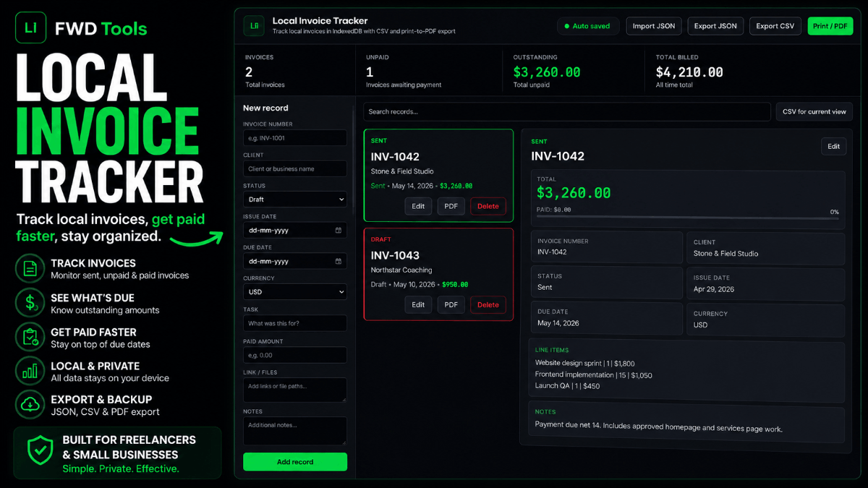Click the Client Stone & Field Studio detail value
868x488 pixels.
(x=726, y=254)
